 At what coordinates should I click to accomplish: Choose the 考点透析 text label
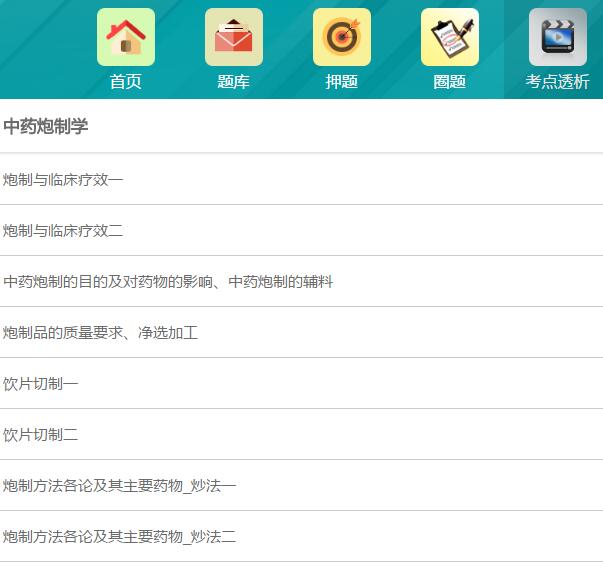coord(557,82)
